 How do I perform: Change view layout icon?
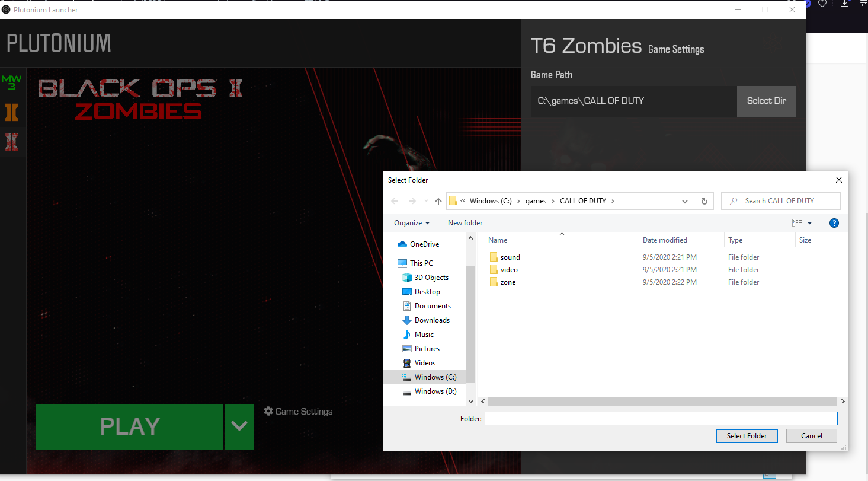click(x=797, y=223)
